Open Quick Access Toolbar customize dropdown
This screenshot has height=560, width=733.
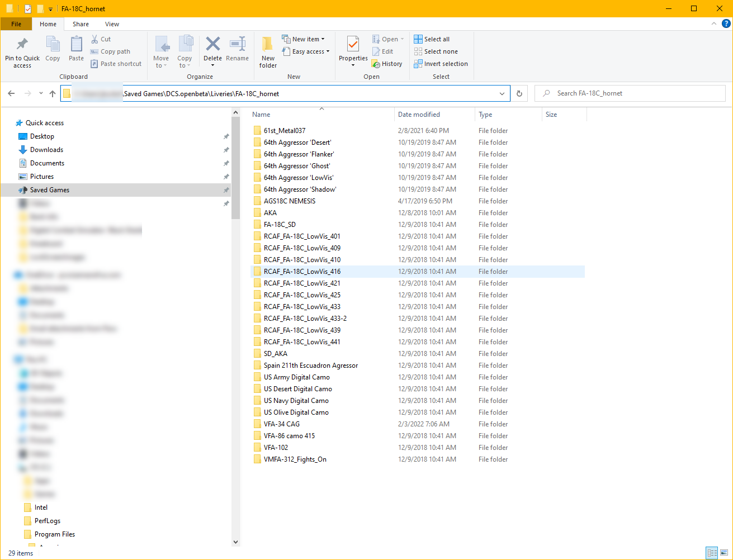point(50,9)
